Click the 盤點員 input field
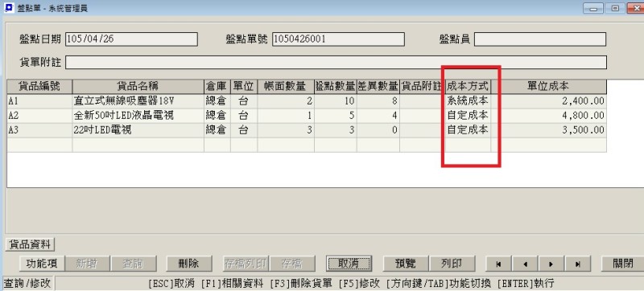 [x=540, y=39]
